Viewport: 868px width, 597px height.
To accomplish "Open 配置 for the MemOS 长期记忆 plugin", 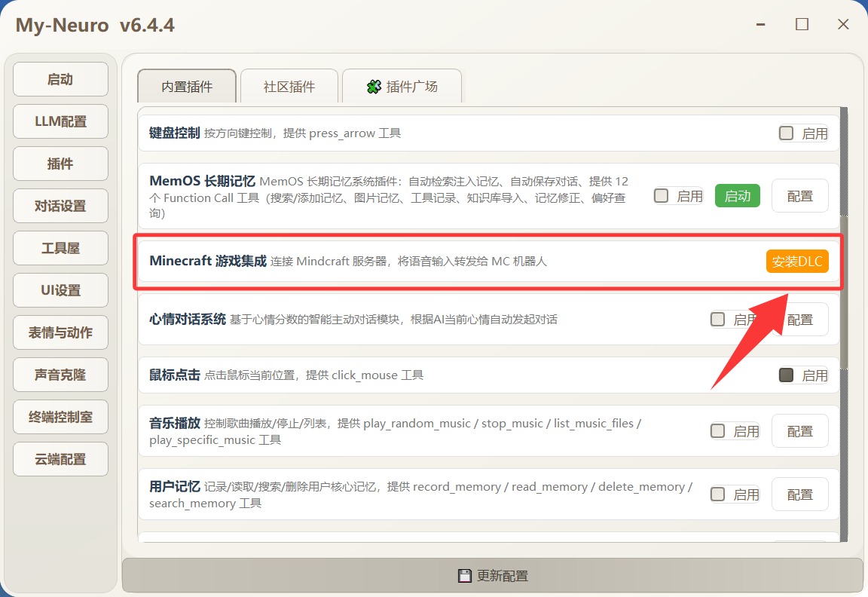I will click(800, 196).
